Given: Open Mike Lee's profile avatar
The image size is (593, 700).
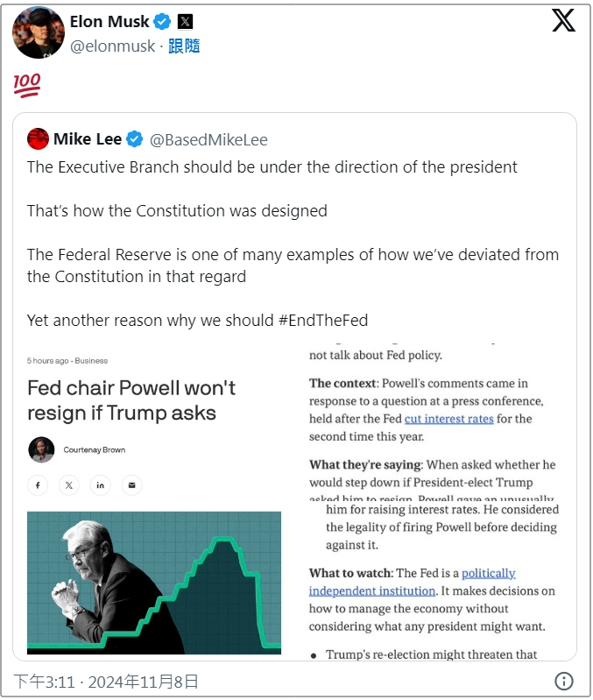Looking at the screenshot, I should tap(38, 138).
